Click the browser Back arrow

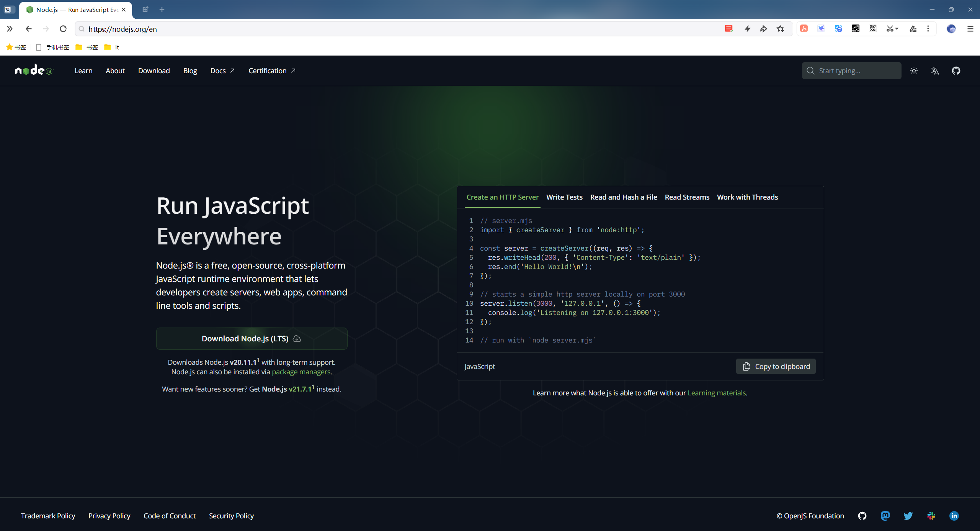[x=28, y=29]
